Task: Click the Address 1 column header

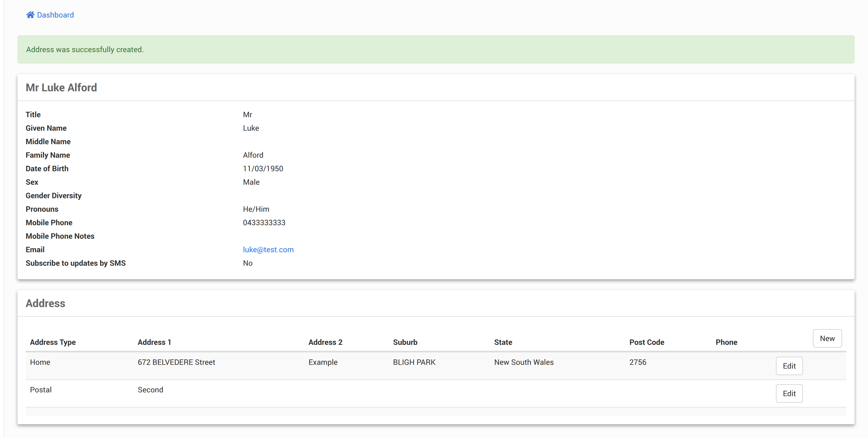Action: pos(154,342)
